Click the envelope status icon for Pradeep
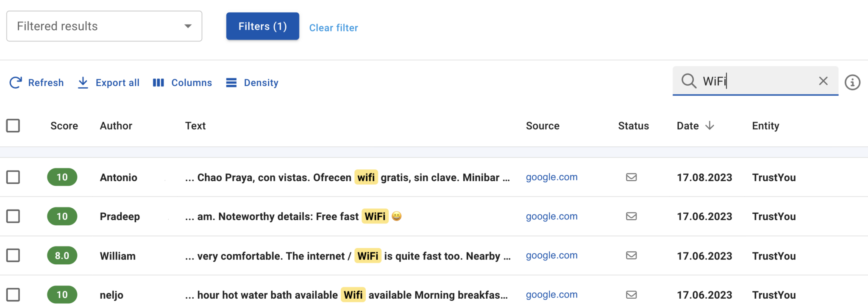 [632, 216]
